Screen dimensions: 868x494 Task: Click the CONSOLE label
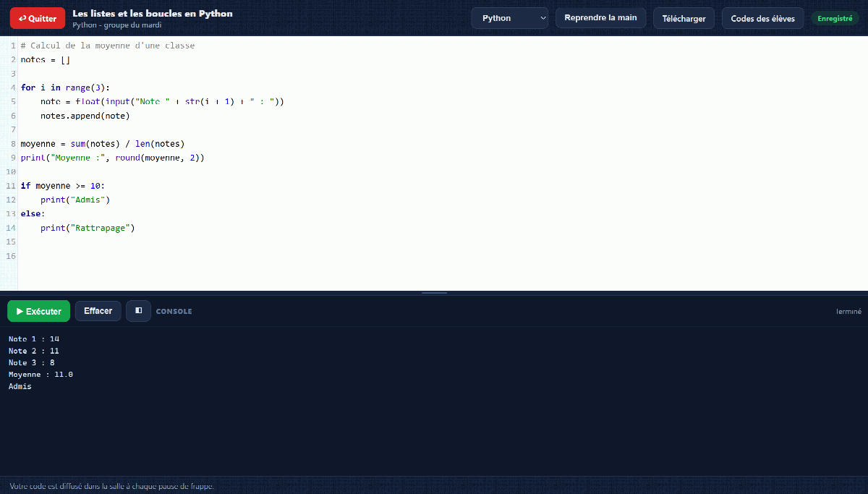click(174, 311)
